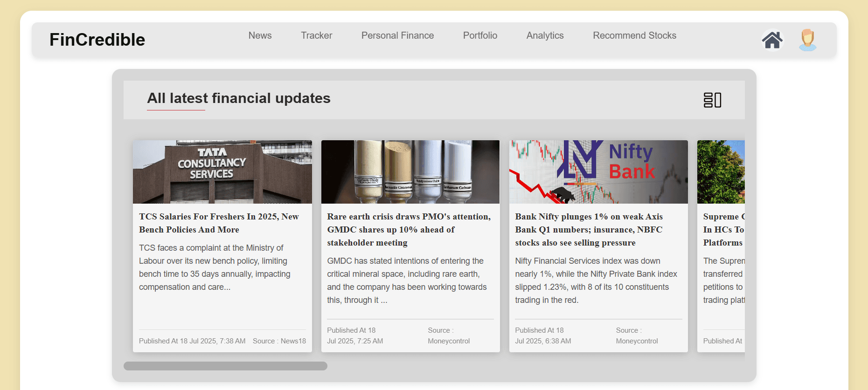Switch news layout with the view toggle icon
This screenshot has width=868, height=390.
[712, 100]
